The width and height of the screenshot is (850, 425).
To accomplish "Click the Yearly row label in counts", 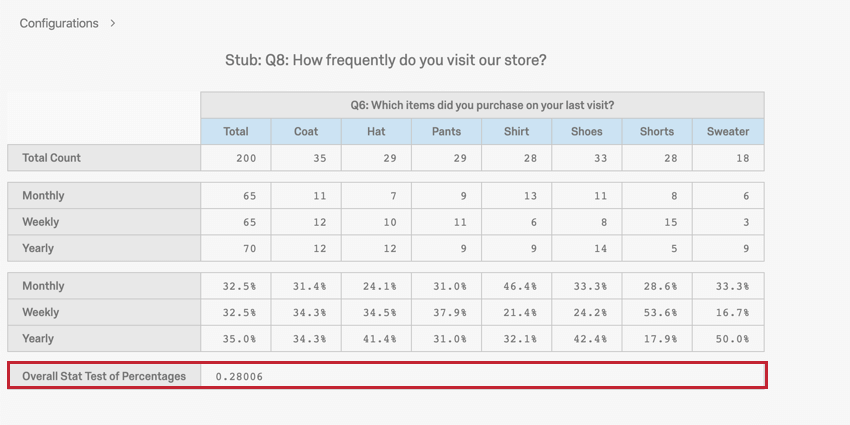I will pyautogui.click(x=38, y=248).
